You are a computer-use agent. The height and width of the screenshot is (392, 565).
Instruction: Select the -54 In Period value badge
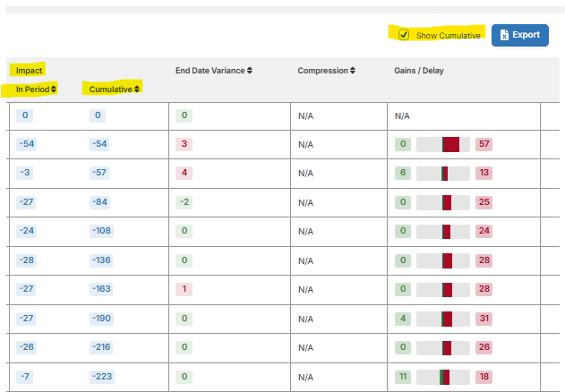pos(27,144)
